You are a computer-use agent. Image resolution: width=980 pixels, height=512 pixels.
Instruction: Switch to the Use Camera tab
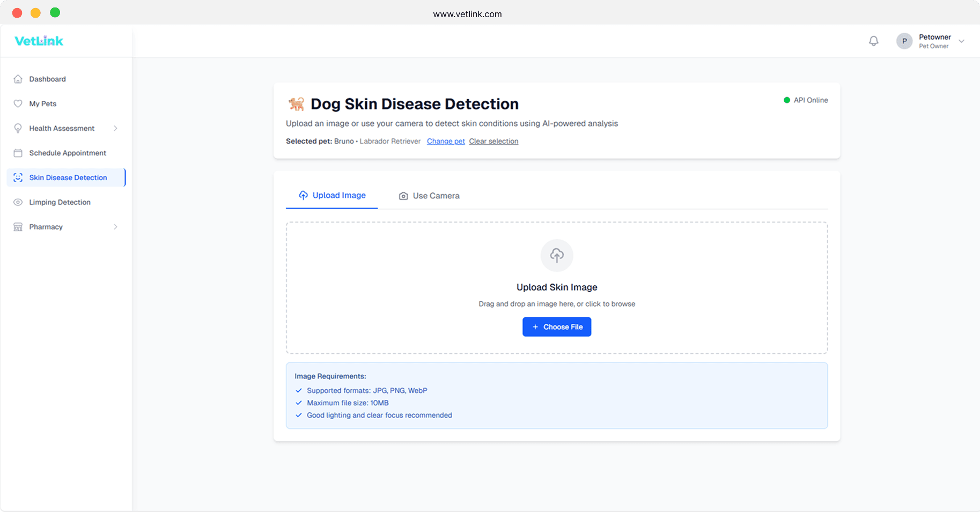coord(429,196)
